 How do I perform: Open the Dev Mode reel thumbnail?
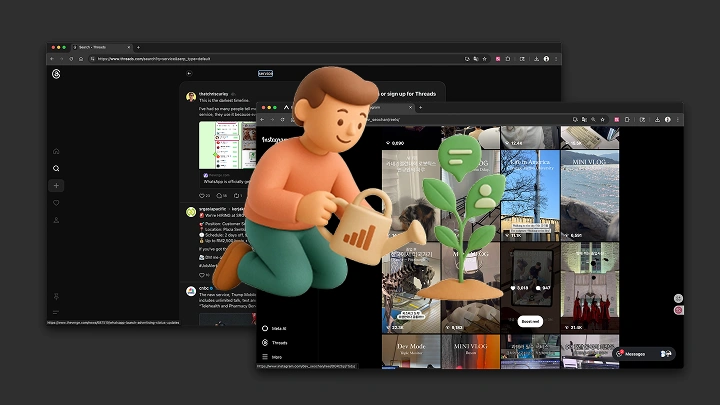pos(411,352)
